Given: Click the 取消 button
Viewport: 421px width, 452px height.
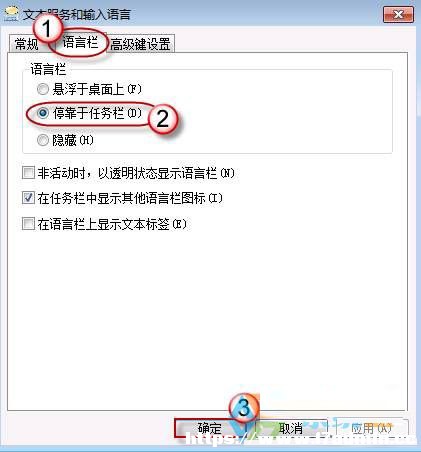Looking at the screenshot, I should 291,428.
